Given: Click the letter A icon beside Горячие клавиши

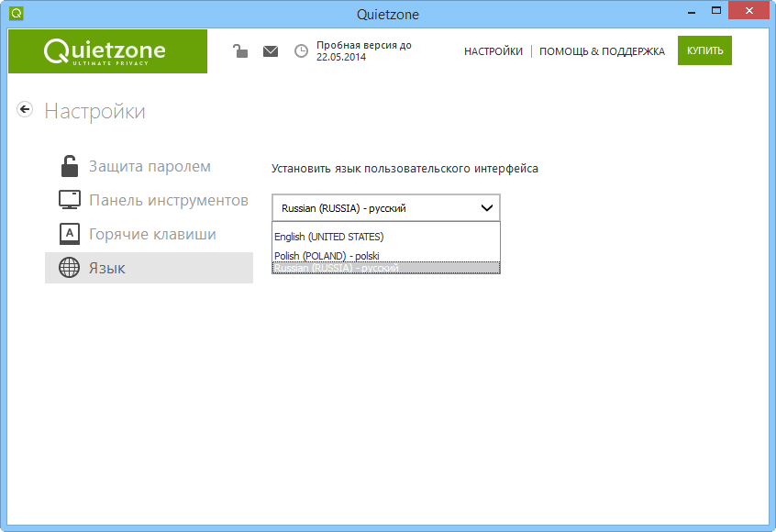Looking at the screenshot, I should 70,234.
